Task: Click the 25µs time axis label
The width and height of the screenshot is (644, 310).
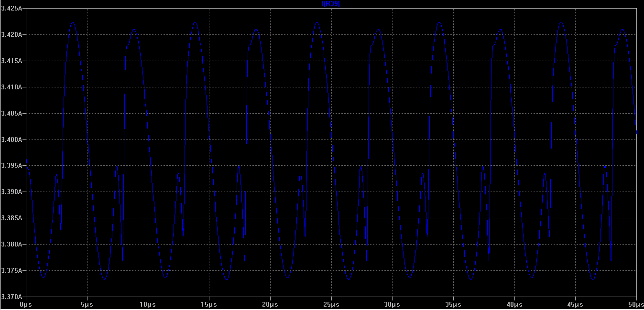Action: tap(331, 304)
